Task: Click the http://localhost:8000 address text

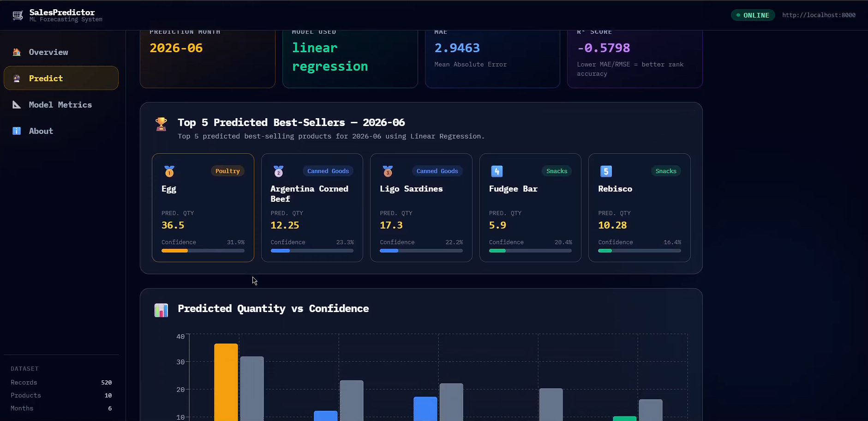Action: point(819,15)
